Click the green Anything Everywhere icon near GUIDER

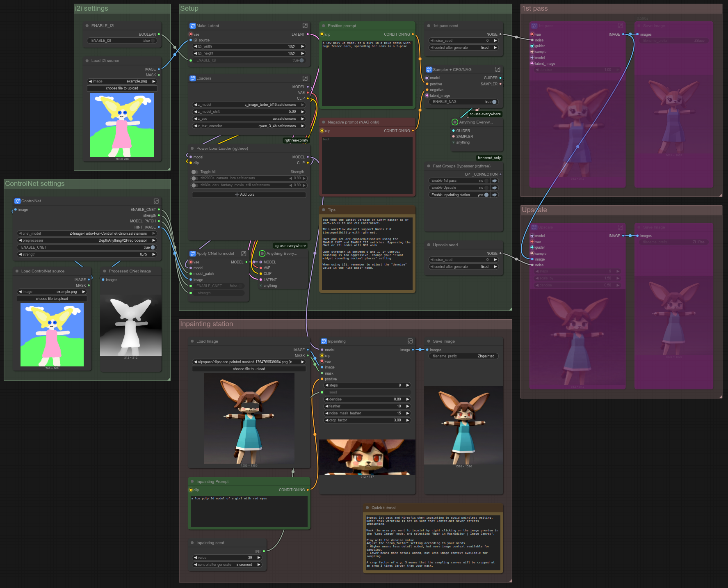455,122
